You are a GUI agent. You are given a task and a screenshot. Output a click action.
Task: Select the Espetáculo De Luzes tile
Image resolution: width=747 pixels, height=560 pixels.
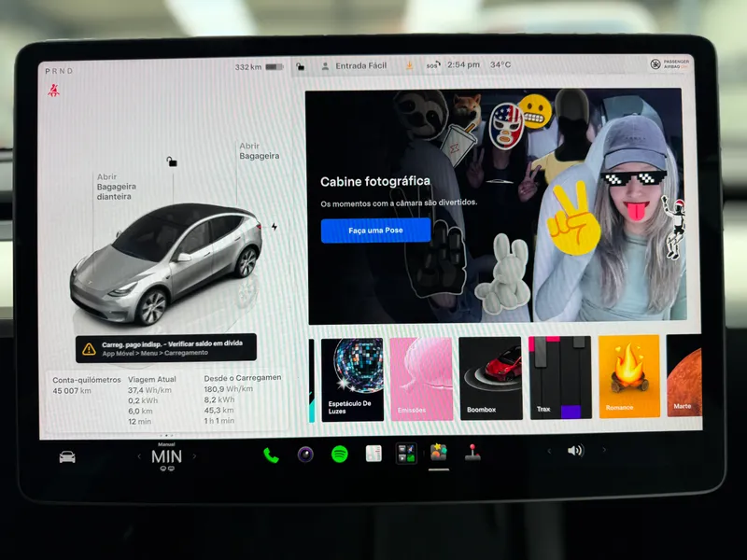click(x=353, y=380)
